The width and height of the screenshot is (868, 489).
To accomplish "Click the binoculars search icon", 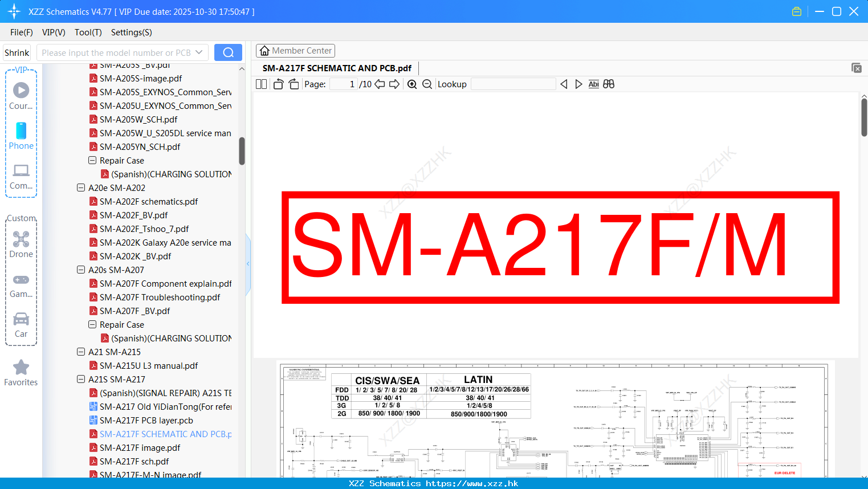I will tap(609, 84).
